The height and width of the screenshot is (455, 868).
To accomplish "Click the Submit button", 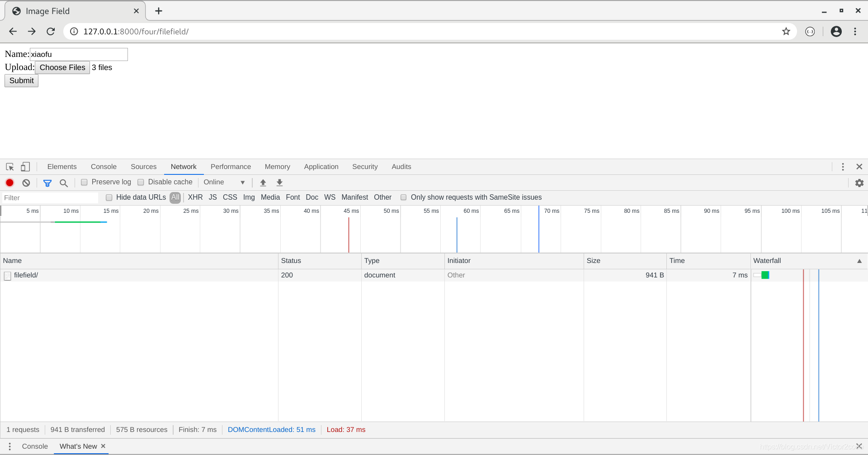I will (x=22, y=80).
